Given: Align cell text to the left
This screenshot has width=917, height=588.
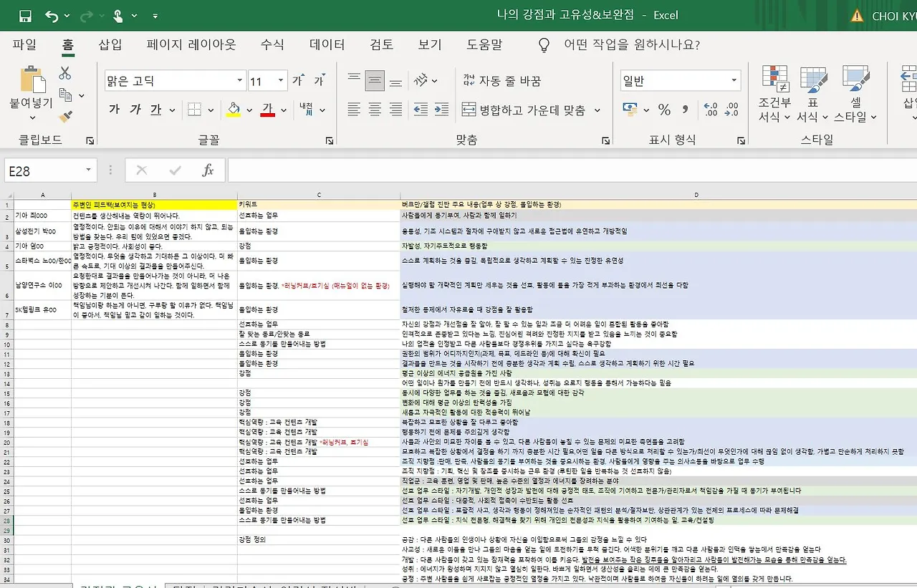Looking at the screenshot, I should (353, 110).
